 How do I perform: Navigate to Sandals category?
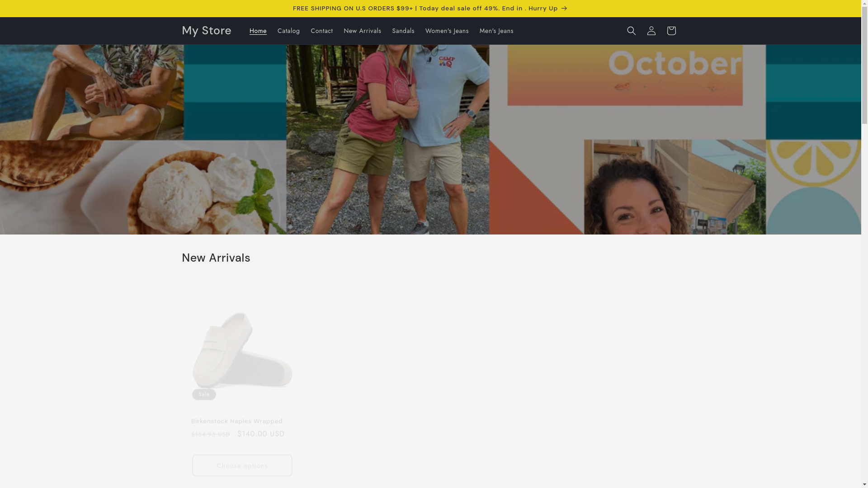(403, 31)
